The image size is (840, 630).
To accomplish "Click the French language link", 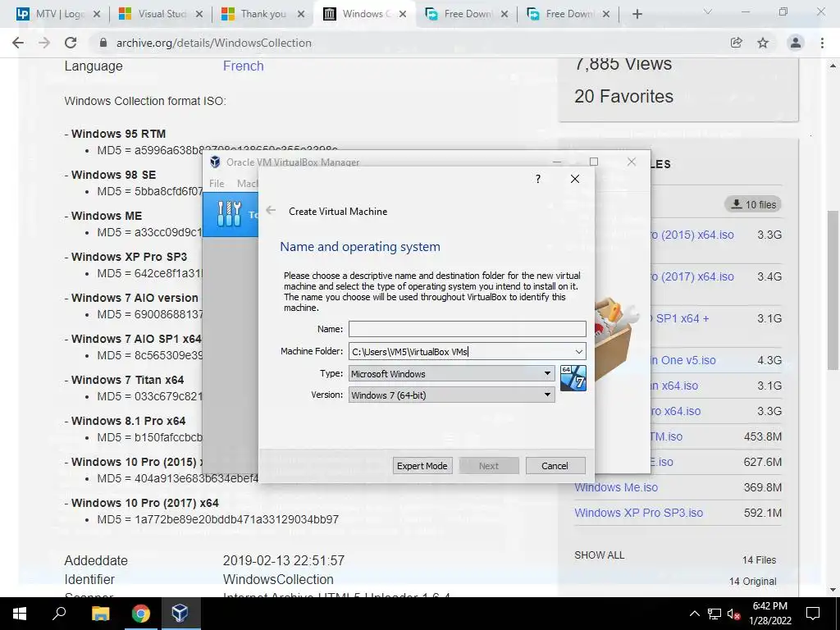I will tap(243, 66).
